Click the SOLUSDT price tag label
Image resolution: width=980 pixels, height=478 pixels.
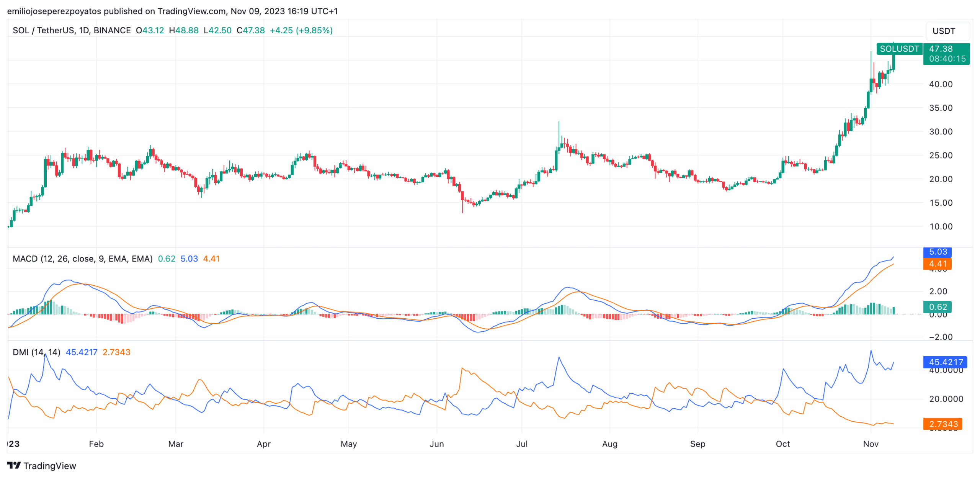(899, 49)
